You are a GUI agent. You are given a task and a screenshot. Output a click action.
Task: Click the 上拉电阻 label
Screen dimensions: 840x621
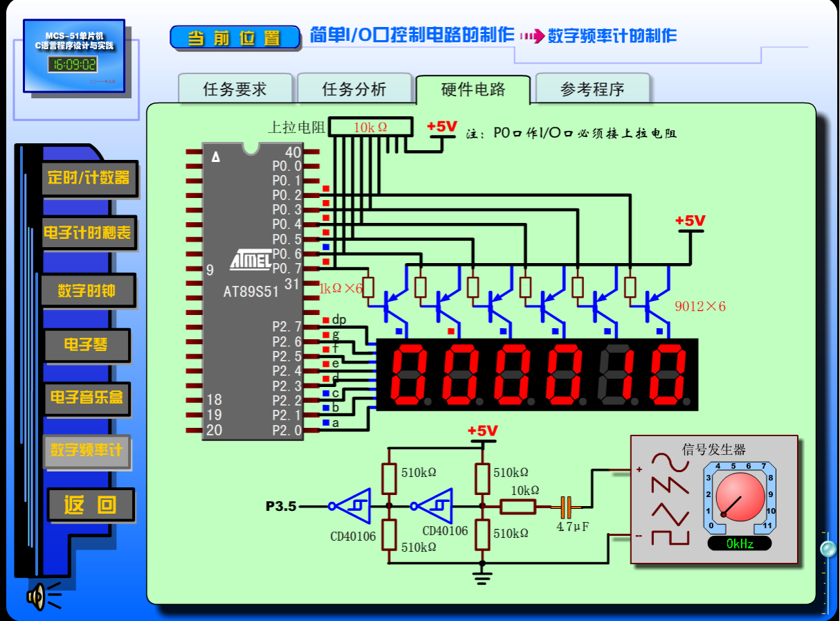pyautogui.click(x=296, y=127)
